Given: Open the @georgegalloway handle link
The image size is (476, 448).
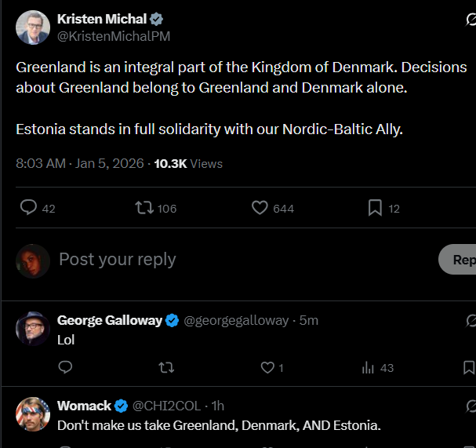Looking at the screenshot, I should pos(236,320).
